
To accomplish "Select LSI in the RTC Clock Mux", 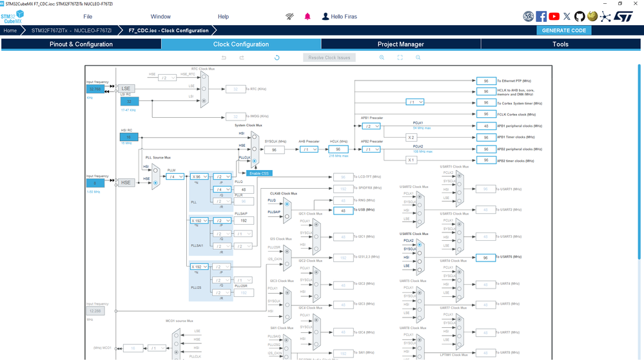I will [204, 100].
